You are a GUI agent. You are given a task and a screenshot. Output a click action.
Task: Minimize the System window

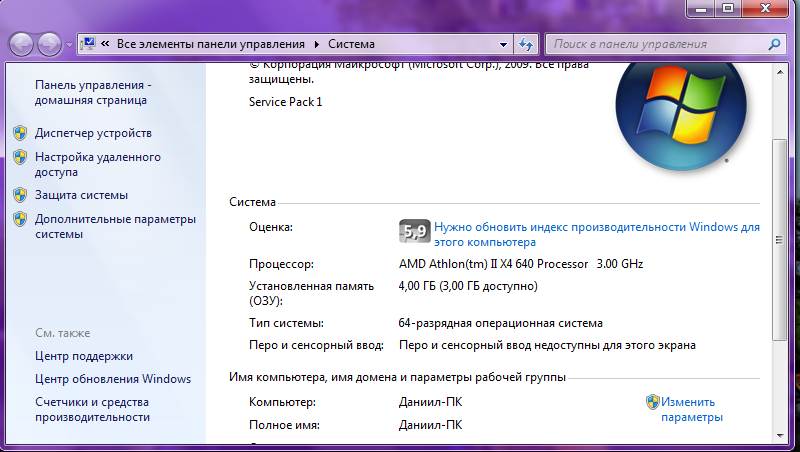(x=701, y=8)
